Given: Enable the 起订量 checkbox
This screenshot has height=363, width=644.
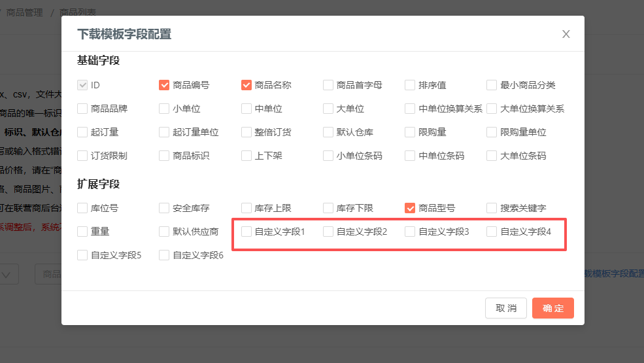Looking at the screenshot, I should tap(82, 132).
